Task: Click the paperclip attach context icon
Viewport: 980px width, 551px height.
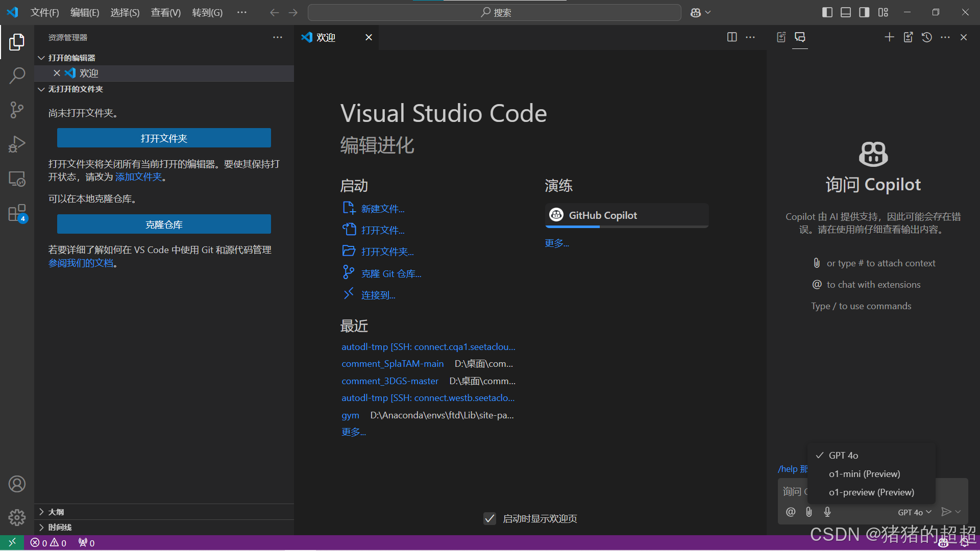Action: click(x=809, y=512)
